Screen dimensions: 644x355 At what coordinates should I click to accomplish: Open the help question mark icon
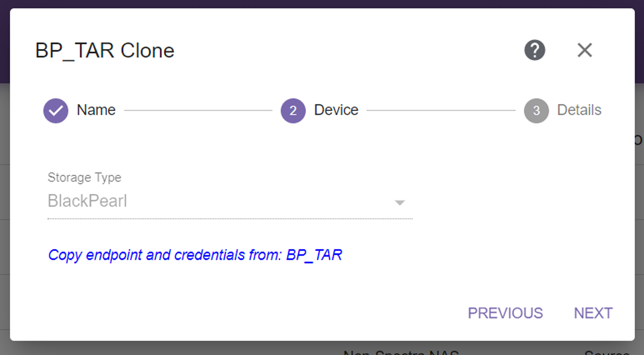coord(534,50)
